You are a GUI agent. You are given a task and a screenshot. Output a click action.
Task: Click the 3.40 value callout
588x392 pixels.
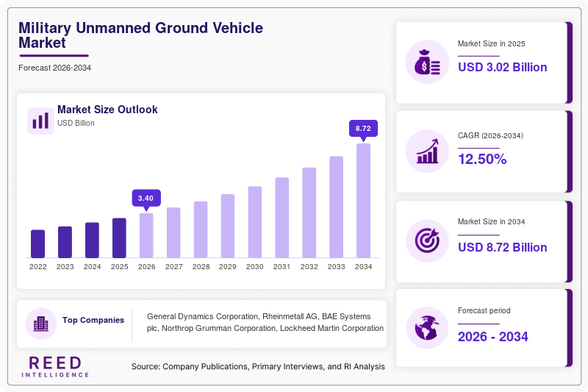146,199
